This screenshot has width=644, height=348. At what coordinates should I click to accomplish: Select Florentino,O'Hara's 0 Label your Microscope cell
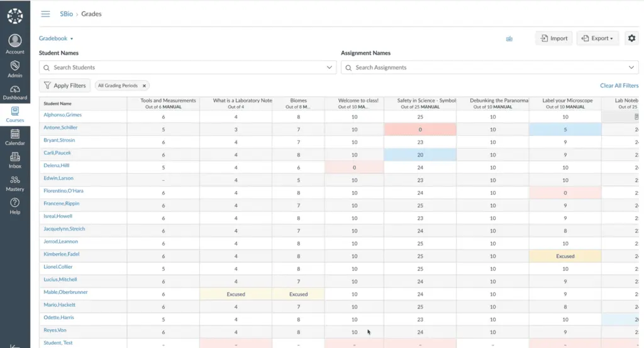(x=565, y=193)
